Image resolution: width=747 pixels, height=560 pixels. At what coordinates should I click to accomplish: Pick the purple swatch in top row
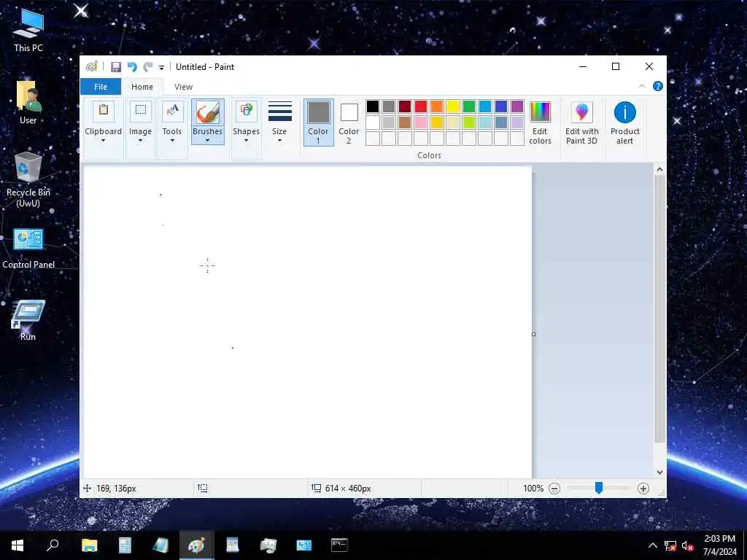(517, 106)
